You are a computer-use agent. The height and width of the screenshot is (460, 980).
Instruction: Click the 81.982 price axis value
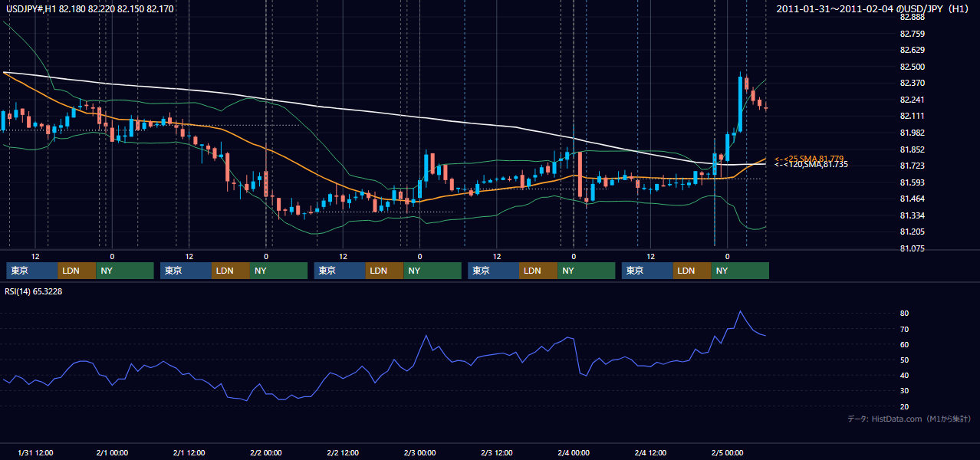912,133
